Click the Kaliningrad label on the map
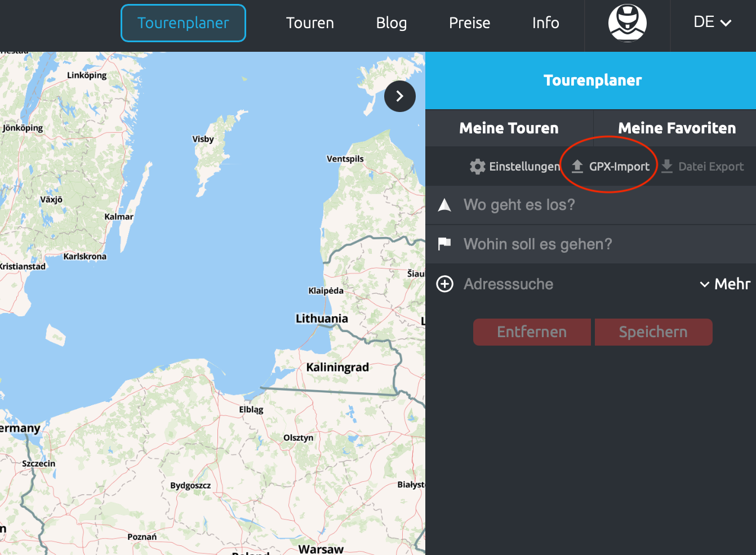 pos(337,368)
